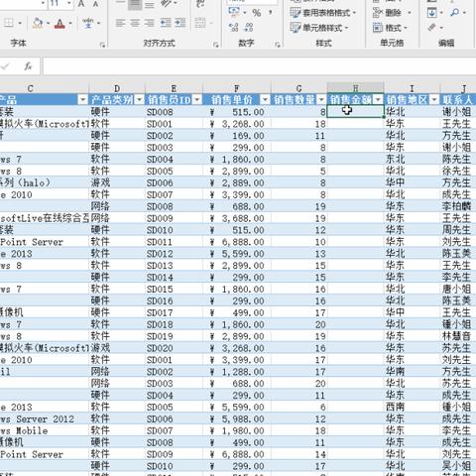
Task: Select the price cell 5,988.00
Action: click(237, 418)
